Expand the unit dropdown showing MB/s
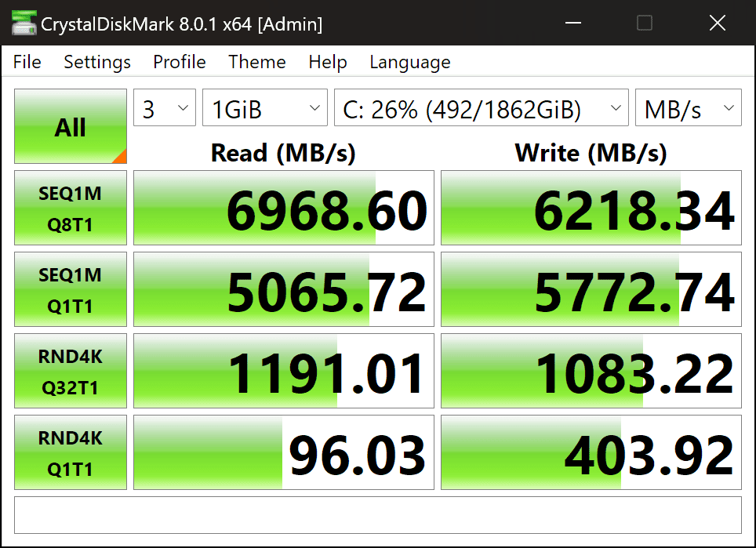The image size is (756, 548). (x=688, y=107)
